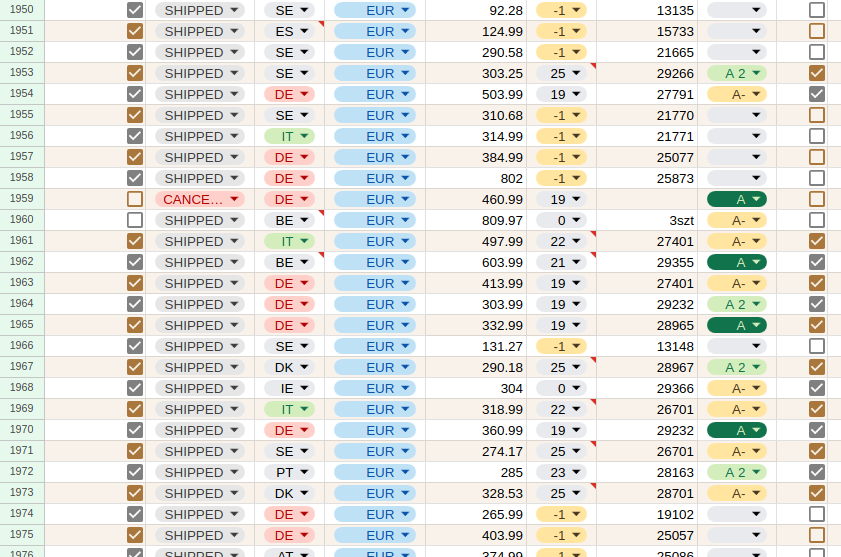
Task: Open the 23 value dropdown in row 1972
Action: [561, 472]
